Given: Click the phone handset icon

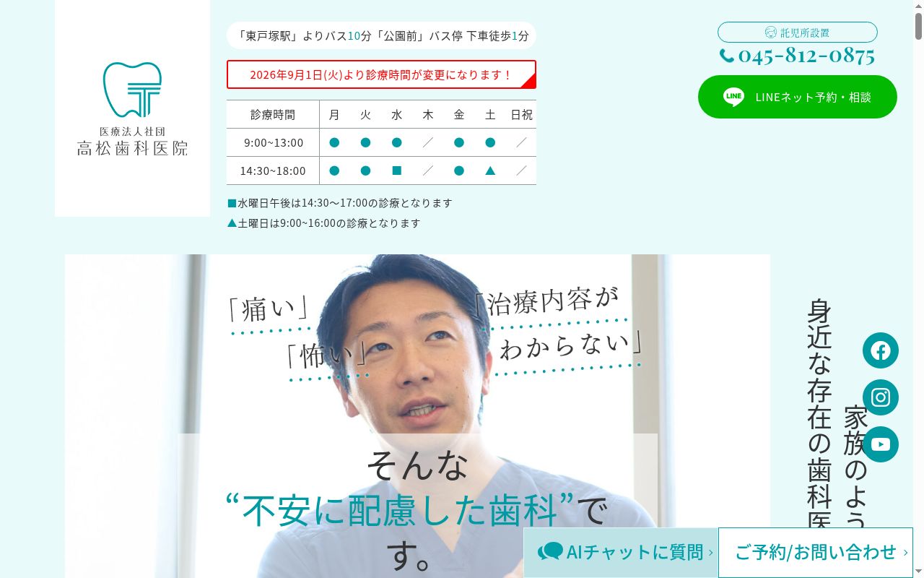Looking at the screenshot, I should (726, 56).
